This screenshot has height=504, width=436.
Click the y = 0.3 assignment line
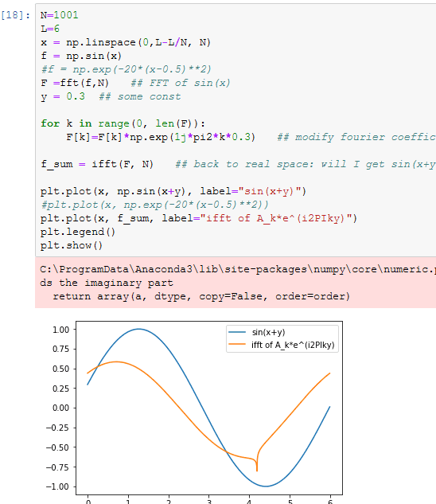(111, 96)
